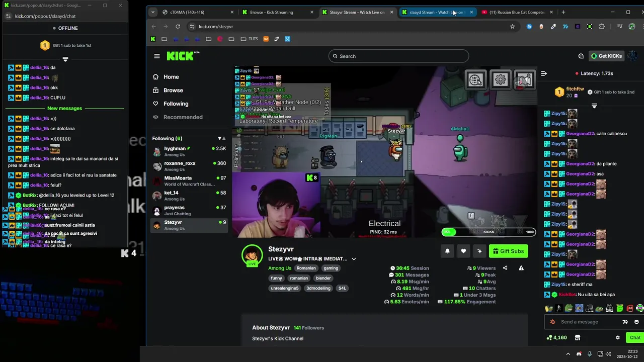This screenshot has width=644, height=362.
Task: Open chat settings gear icon
Action: tap(618, 337)
